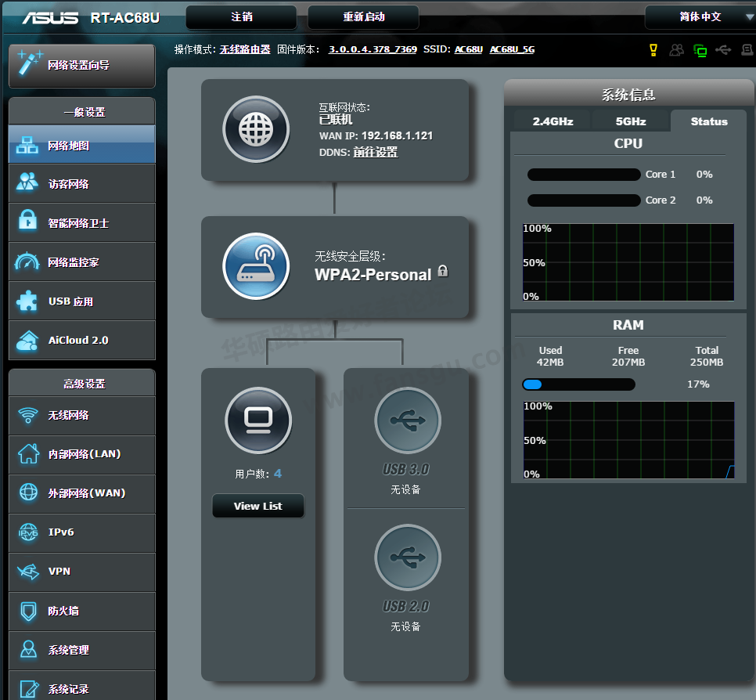Click firmware version 3.0.0.4.378_7369 link
756x700 pixels.
pyautogui.click(x=373, y=49)
